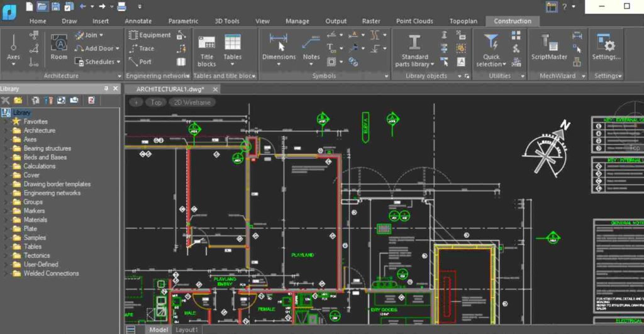Switch to the 3D Tools ribbon tab
Screen dimensions: 644x334
pyautogui.click(x=226, y=21)
